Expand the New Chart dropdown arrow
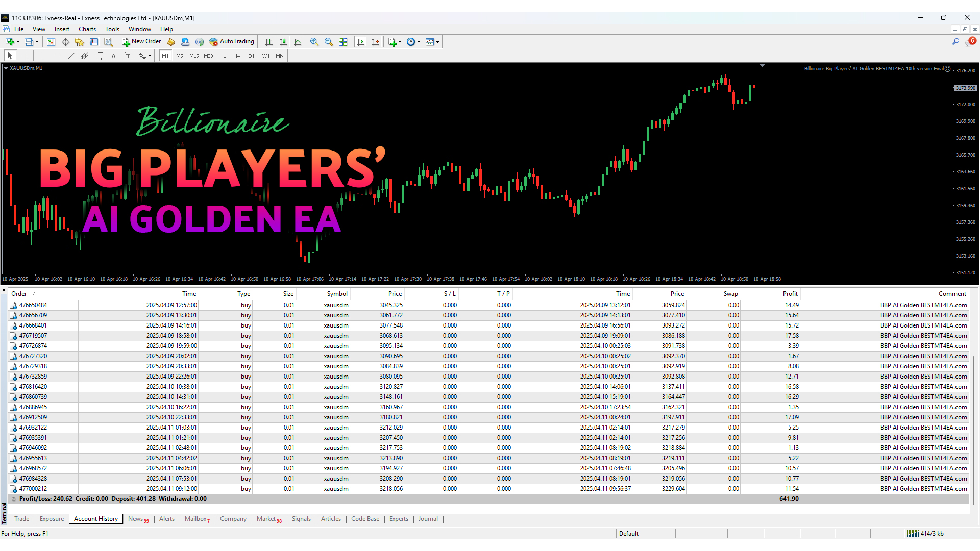 point(18,42)
